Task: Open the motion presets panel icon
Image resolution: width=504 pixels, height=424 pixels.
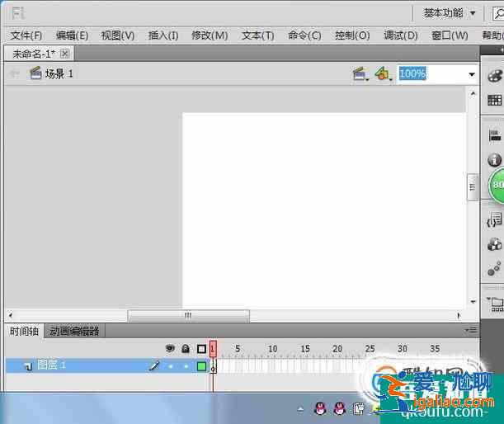Action: [494, 269]
